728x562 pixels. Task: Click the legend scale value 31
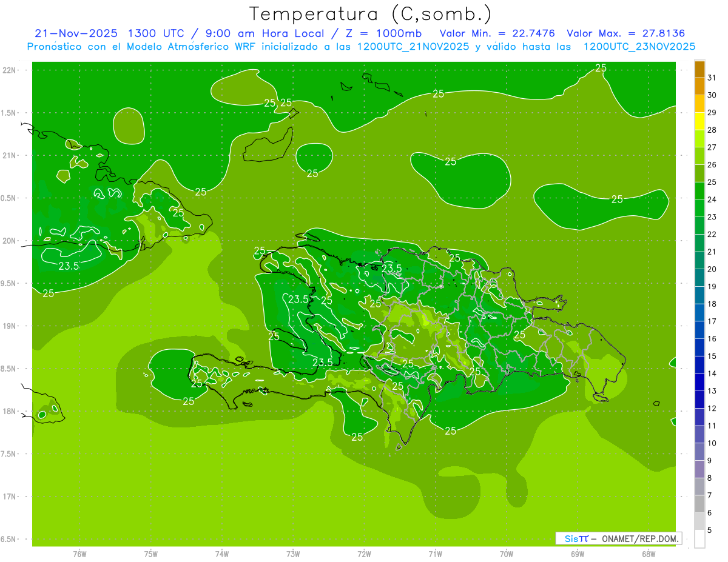[712, 78]
